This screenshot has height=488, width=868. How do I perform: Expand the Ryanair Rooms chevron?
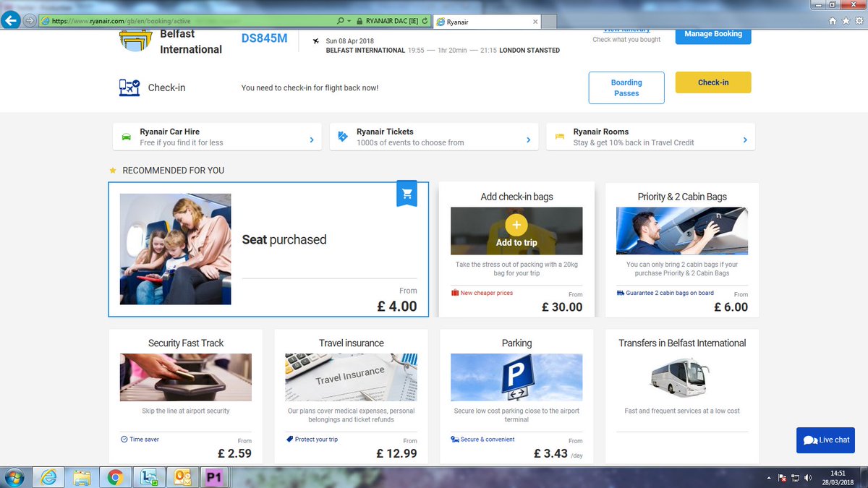click(x=745, y=140)
